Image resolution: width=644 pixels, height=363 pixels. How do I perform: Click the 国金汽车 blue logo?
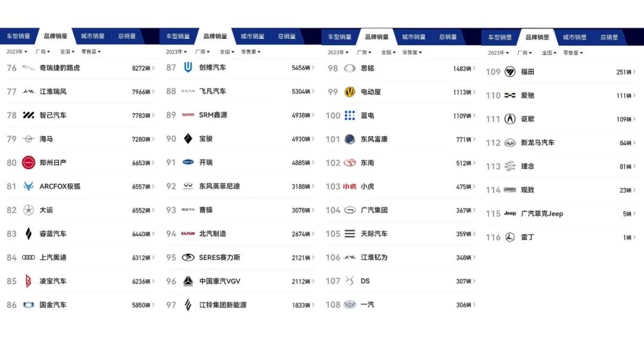pyautogui.click(x=29, y=305)
